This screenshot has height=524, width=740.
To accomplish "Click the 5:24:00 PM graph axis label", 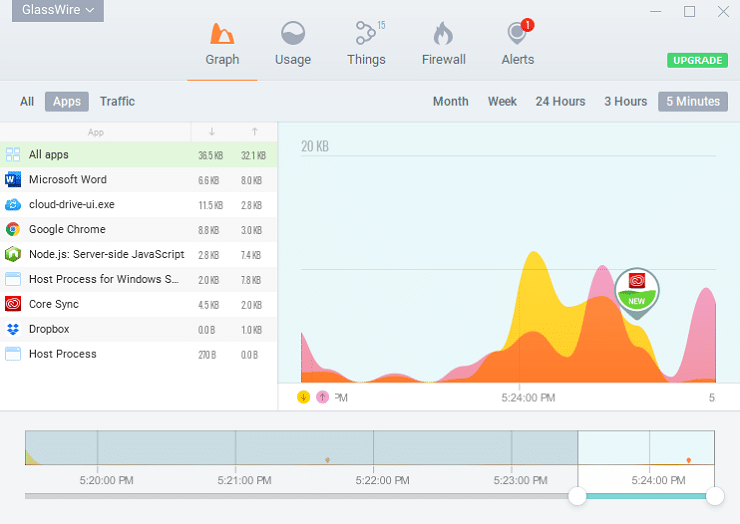I will pyautogui.click(x=528, y=398).
